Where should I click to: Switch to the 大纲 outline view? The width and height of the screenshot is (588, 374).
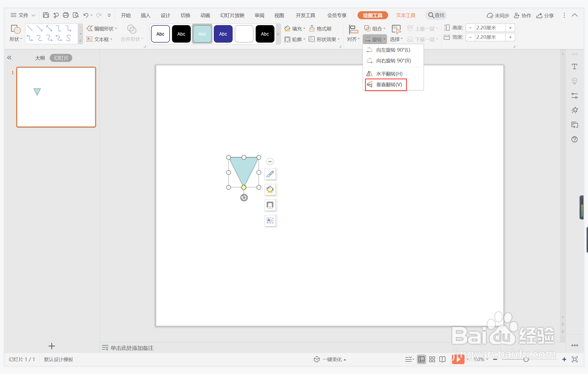[40, 58]
